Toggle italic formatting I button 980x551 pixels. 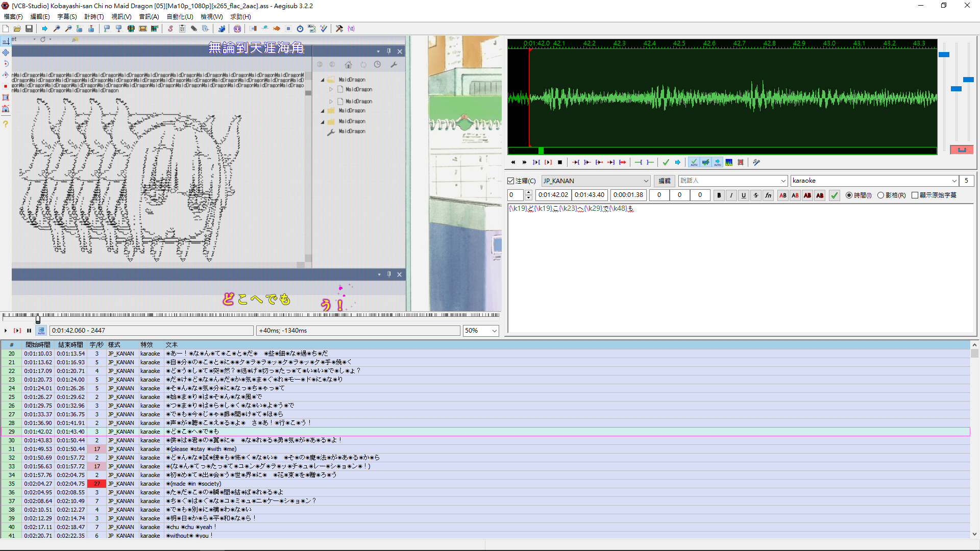(x=731, y=195)
